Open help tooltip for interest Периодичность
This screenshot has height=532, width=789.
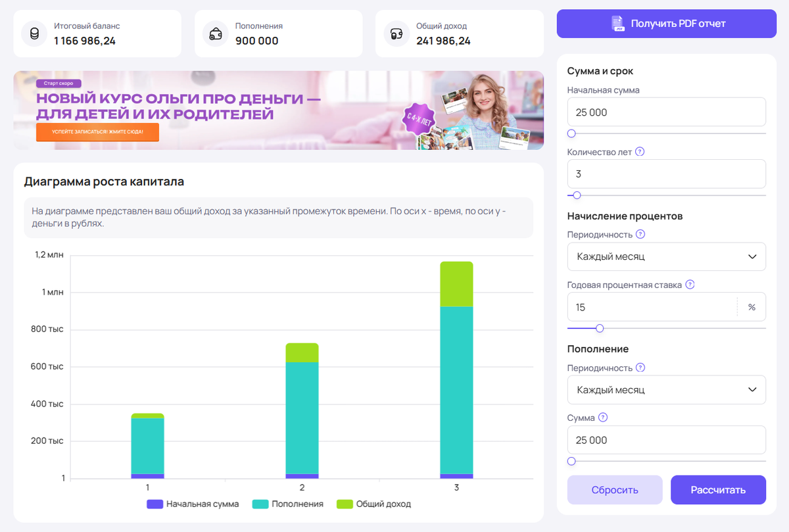tap(640, 234)
